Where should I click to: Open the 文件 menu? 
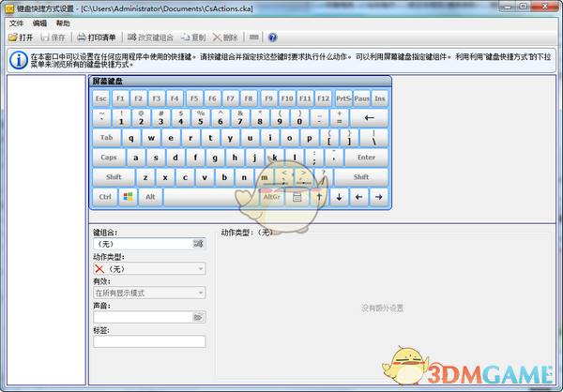[x=16, y=23]
